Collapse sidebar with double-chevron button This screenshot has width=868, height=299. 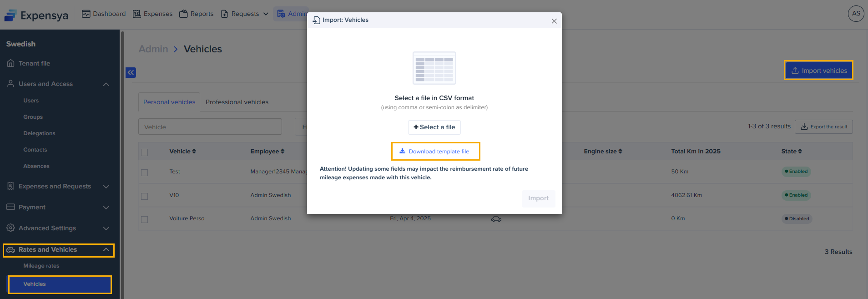click(x=131, y=72)
